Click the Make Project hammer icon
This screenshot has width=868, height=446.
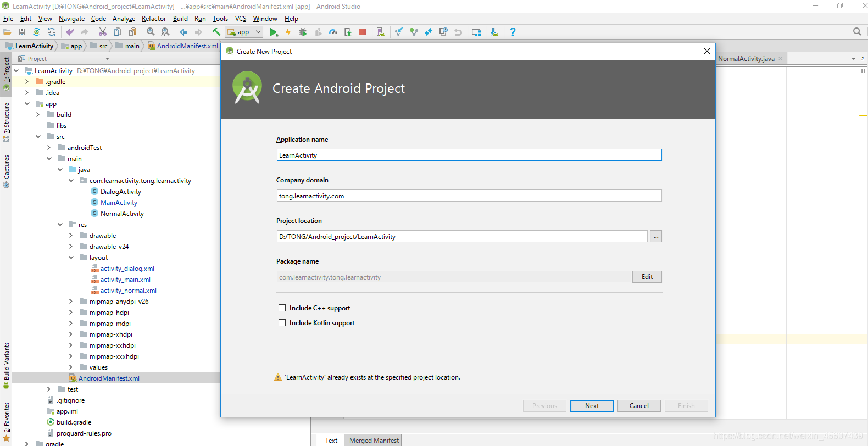216,32
